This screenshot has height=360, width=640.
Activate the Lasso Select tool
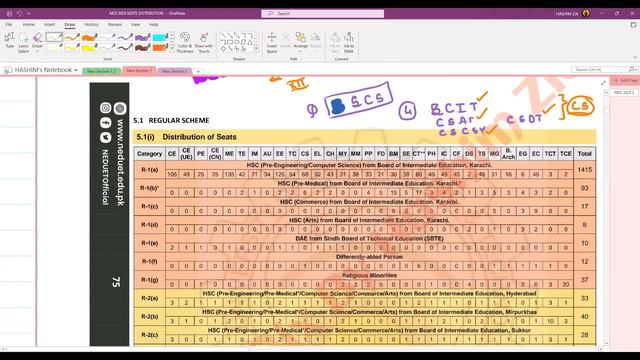click(24, 43)
